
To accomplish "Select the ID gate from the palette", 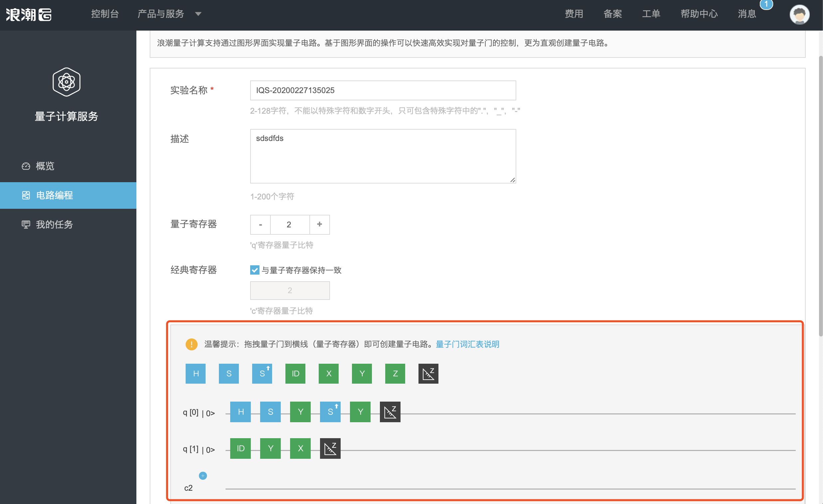I will click(x=295, y=373).
